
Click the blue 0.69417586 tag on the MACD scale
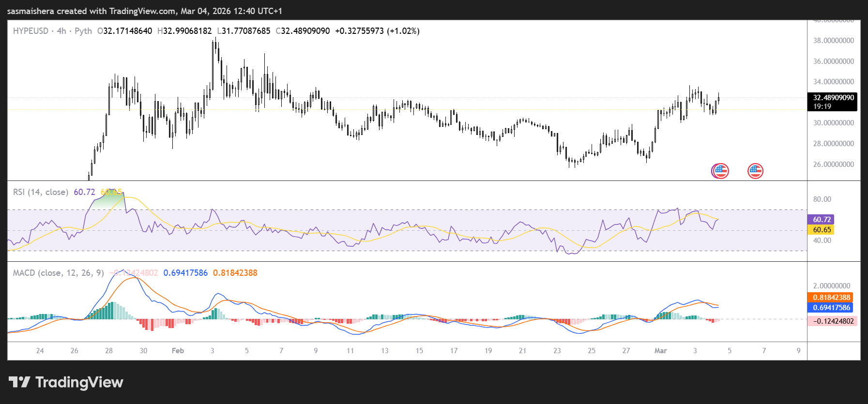[831, 308]
